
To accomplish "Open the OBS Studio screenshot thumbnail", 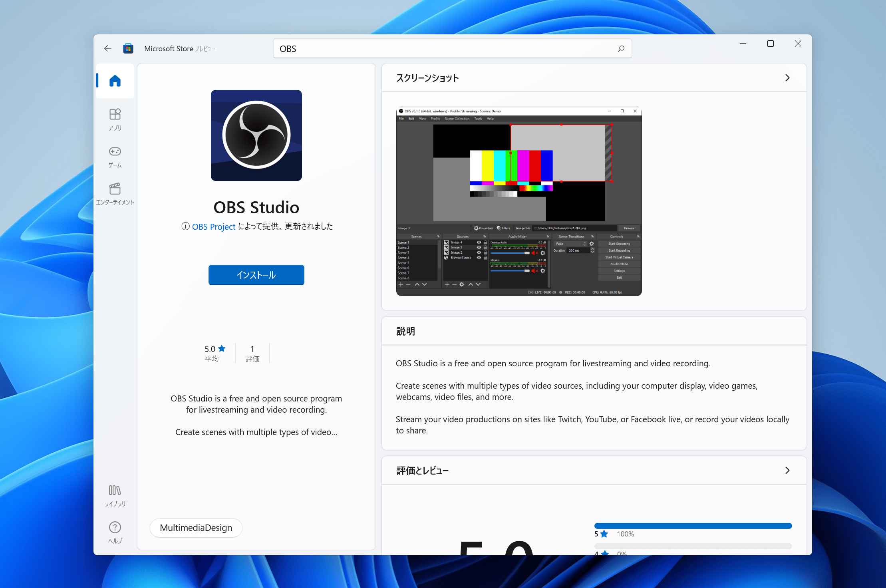I will click(x=519, y=201).
